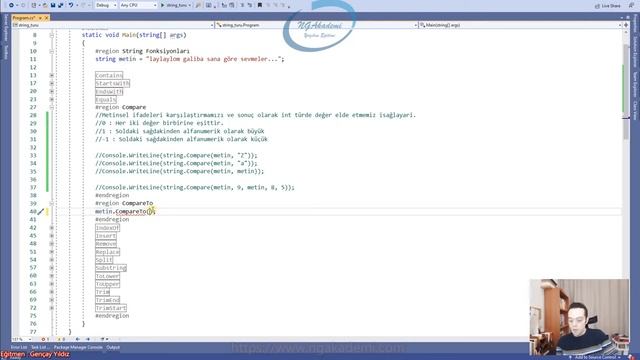The image size is (640, 360).
Task: Click the Live Share button
Action: point(608,6)
